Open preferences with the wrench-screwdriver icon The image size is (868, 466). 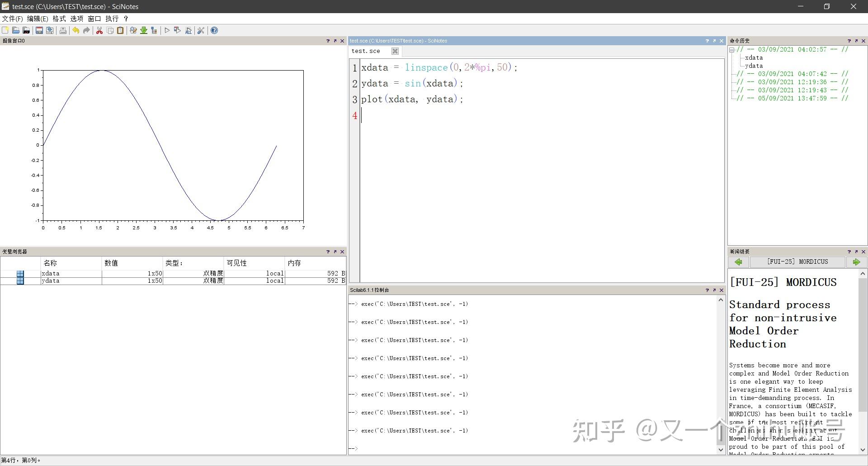pyautogui.click(x=201, y=30)
